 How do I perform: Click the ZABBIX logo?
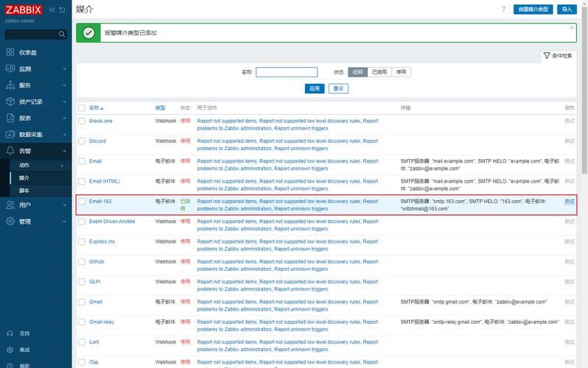24,10
